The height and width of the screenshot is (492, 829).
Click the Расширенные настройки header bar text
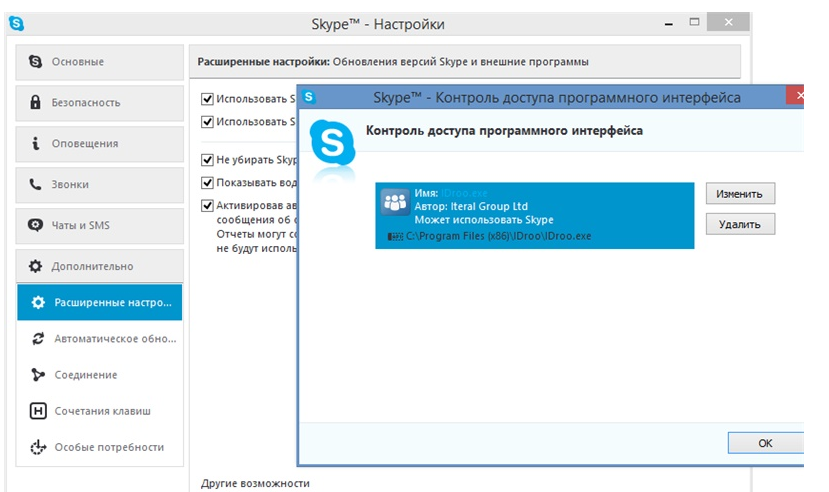(x=393, y=62)
